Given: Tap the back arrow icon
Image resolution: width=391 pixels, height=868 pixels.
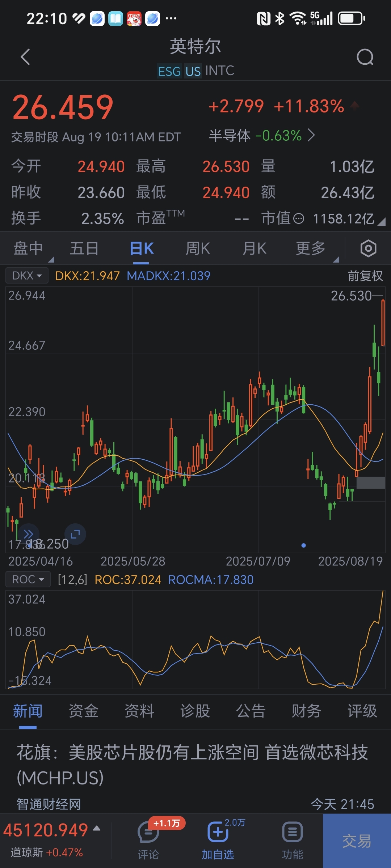Looking at the screenshot, I should point(25,57).
